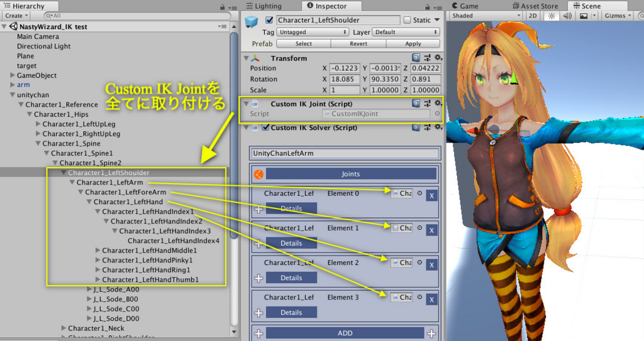The image size is (644, 341).
Task: Open object picker for Element 1
Action: [x=419, y=228]
